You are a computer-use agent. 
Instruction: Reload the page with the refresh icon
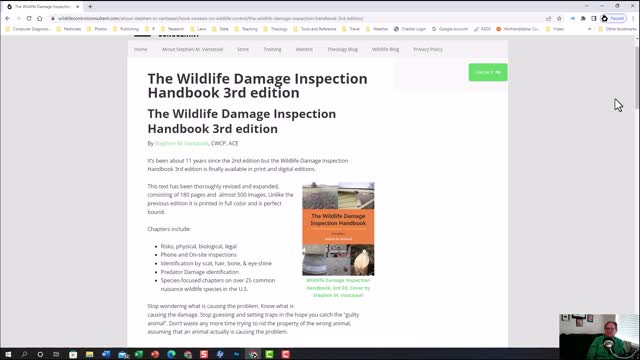(x=29, y=18)
